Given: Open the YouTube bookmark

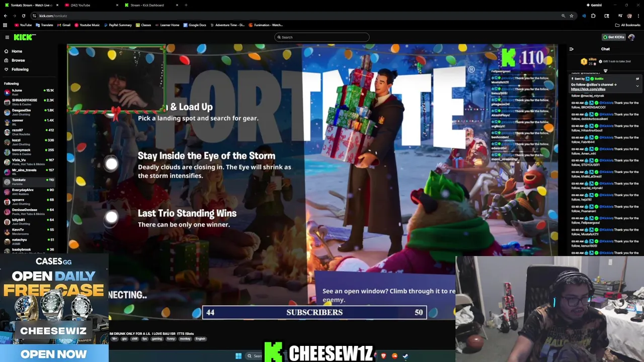Looking at the screenshot, I should click(23, 25).
